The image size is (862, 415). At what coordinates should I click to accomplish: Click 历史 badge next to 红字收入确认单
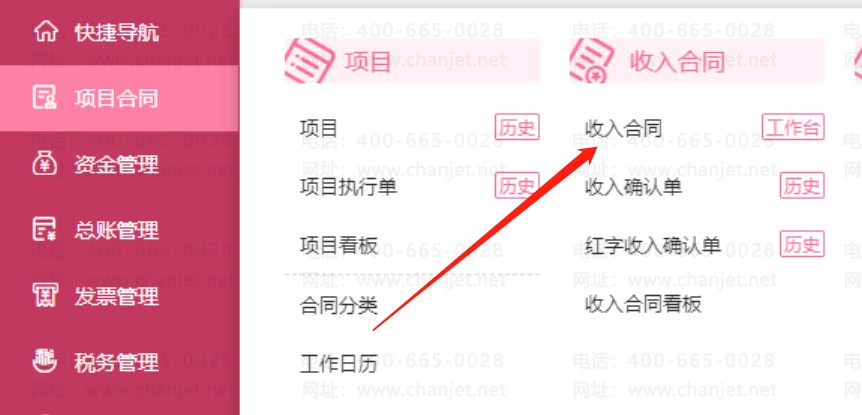point(802,244)
